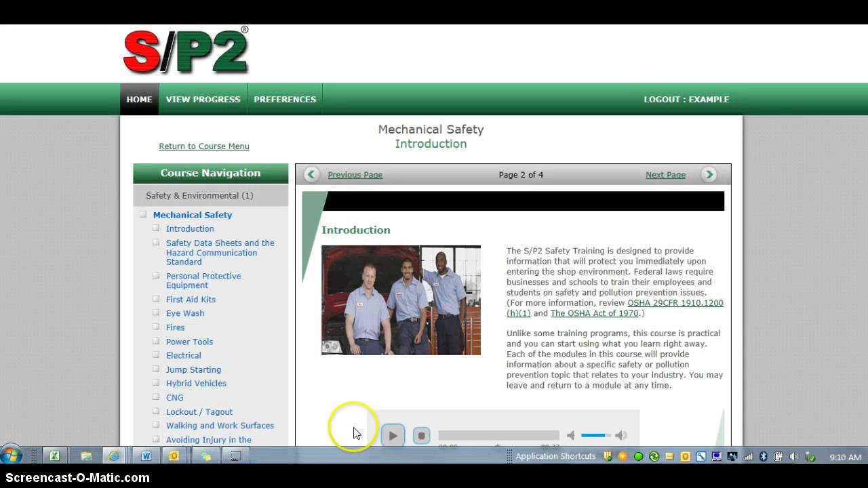Click Application Shortcuts toolbar label
This screenshot has width=868, height=488.
pyautogui.click(x=555, y=456)
